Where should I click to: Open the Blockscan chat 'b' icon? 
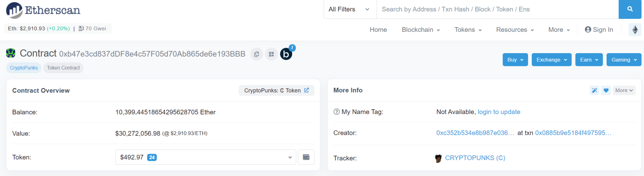[x=286, y=54]
